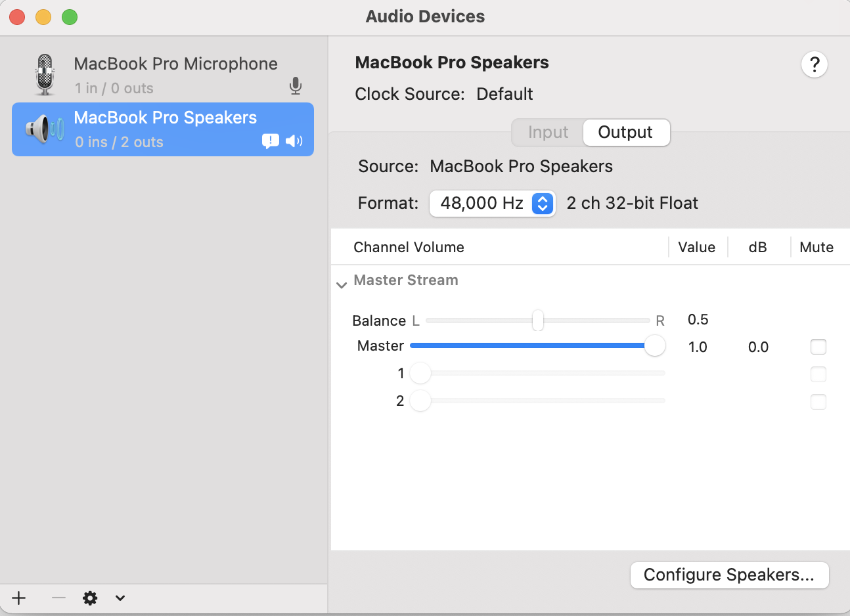Click the MacBook Pro Speakers speaker icon
The height and width of the screenshot is (616, 850).
(45, 129)
